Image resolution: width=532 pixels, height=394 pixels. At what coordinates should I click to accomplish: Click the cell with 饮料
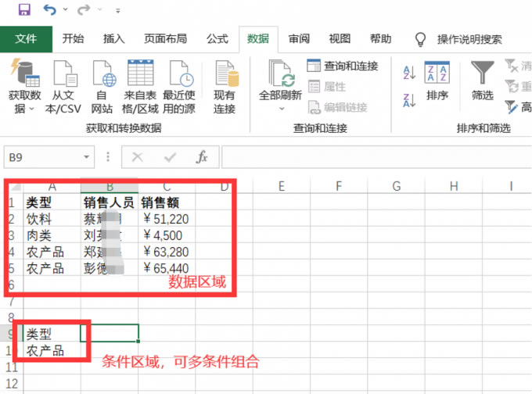52,219
